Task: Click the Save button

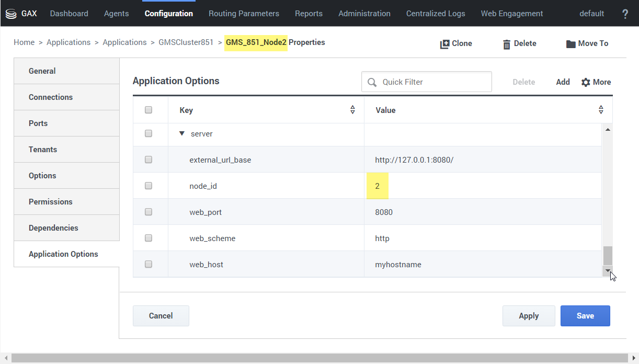Action: coord(585,316)
